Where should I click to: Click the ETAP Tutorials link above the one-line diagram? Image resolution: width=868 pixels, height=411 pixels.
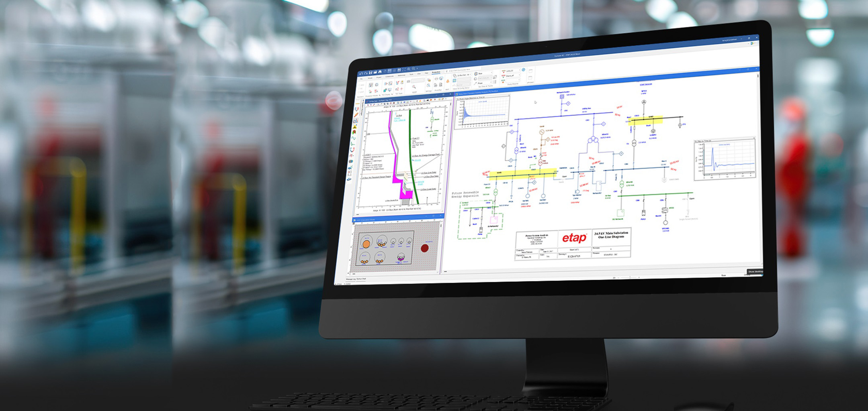[646, 85]
